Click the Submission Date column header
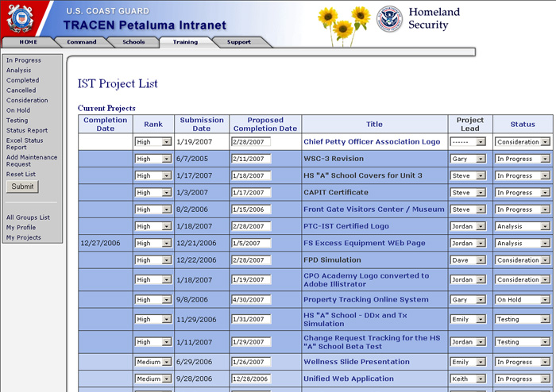 pos(202,124)
